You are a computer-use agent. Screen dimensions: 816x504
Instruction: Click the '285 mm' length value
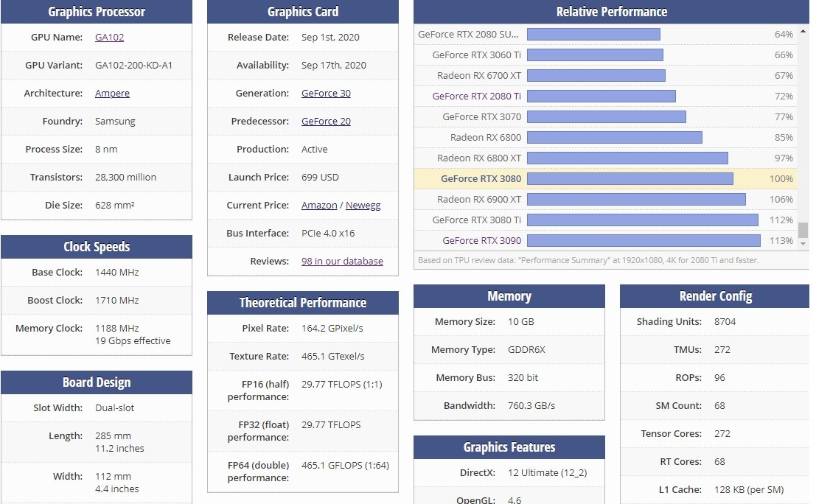(113, 436)
